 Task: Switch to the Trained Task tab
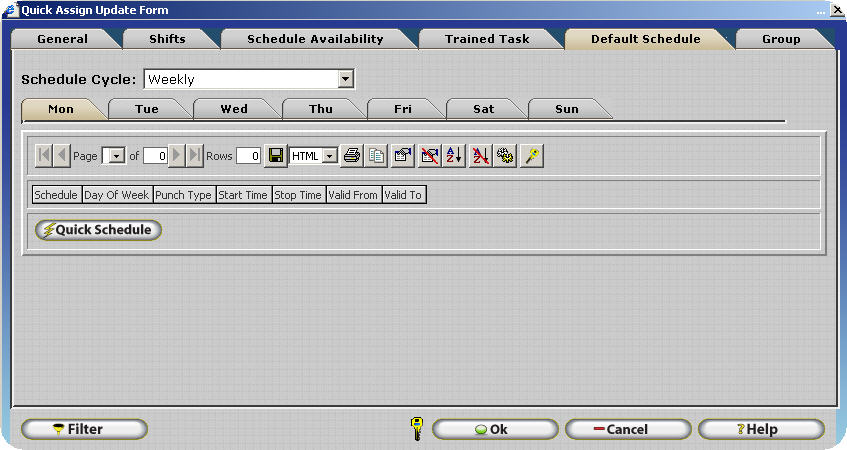pos(488,39)
